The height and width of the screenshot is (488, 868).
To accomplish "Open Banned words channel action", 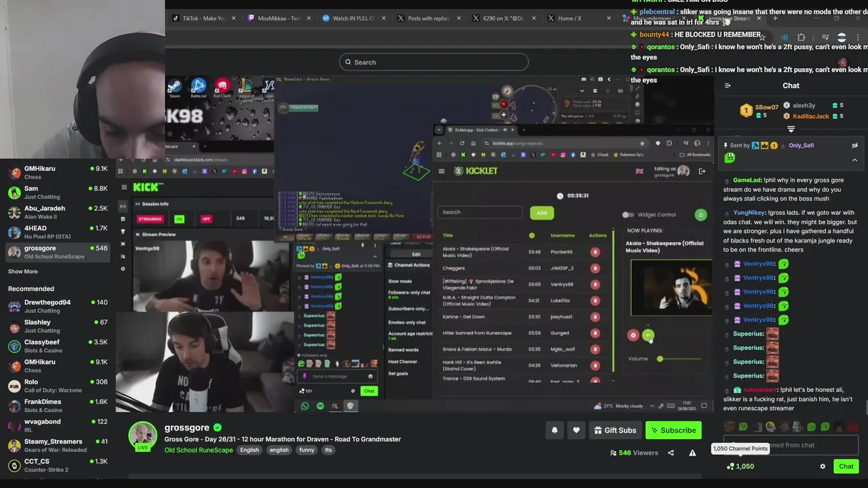I will pos(403,350).
